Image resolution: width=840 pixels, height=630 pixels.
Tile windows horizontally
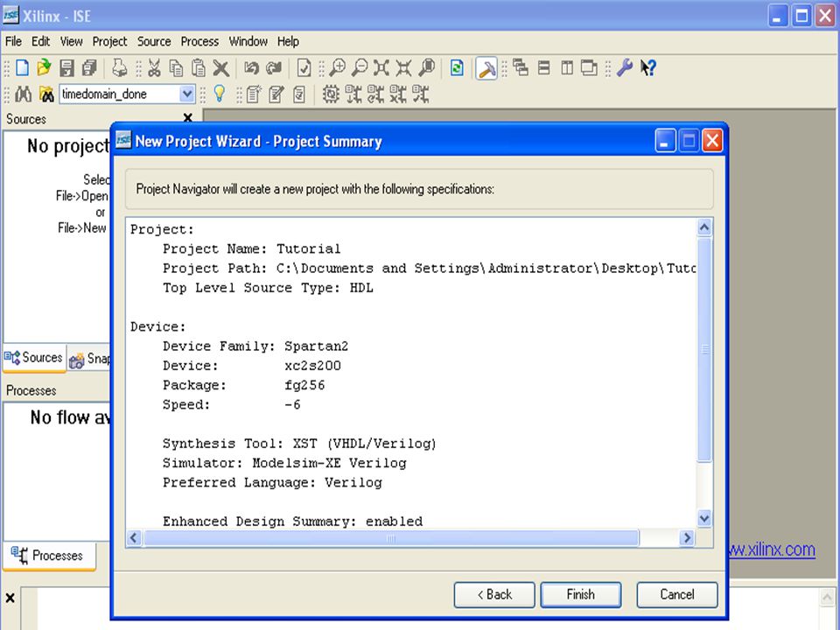tap(543, 68)
